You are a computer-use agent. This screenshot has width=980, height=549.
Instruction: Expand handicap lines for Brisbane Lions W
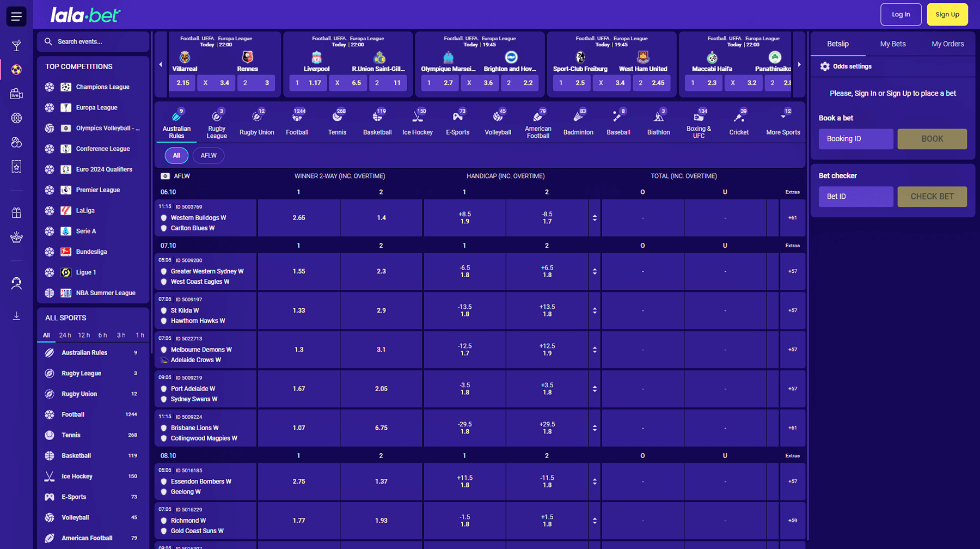pyautogui.click(x=595, y=428)
